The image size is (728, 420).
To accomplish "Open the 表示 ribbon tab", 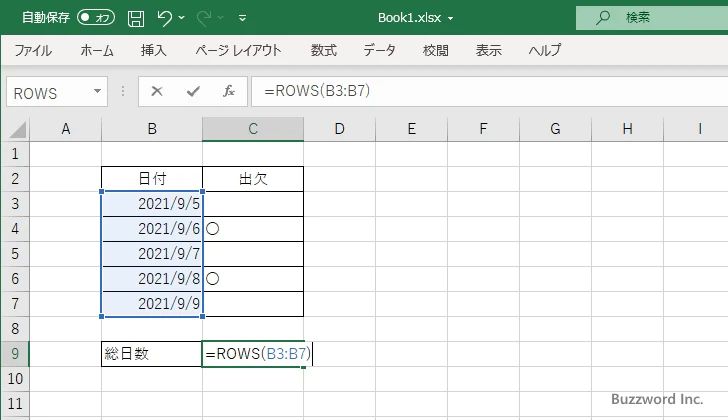I will pos(488,50).
